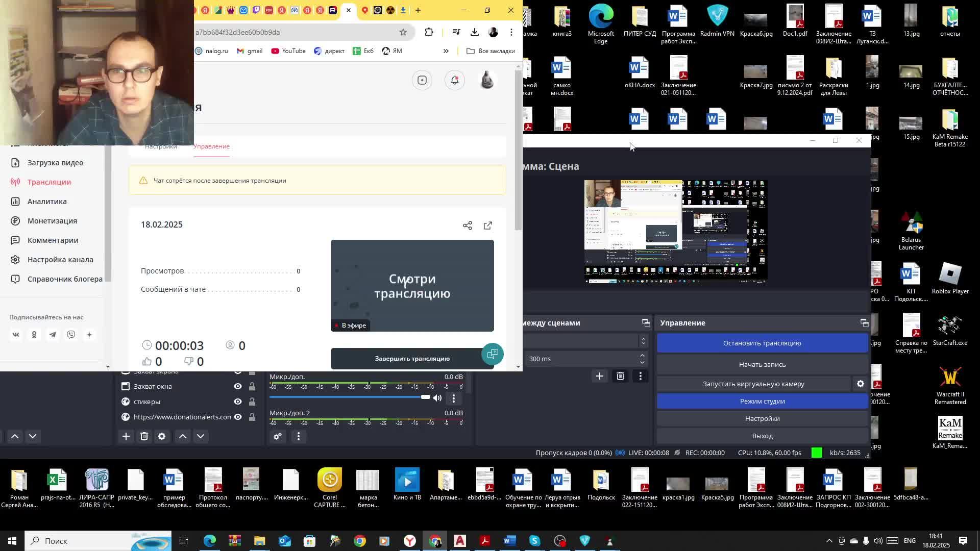Open the transitions three-dot menu

pyautogui.click(x=641, y=377)
